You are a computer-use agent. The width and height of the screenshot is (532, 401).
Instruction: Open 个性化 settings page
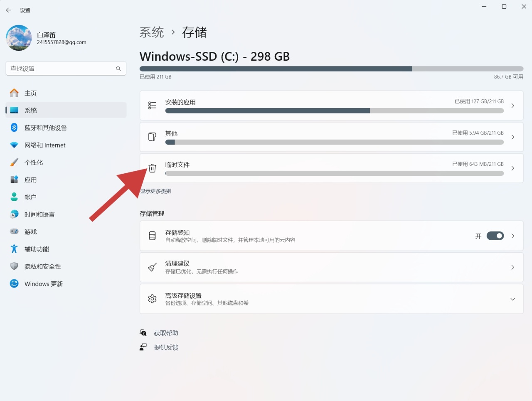tap(66, 162)
